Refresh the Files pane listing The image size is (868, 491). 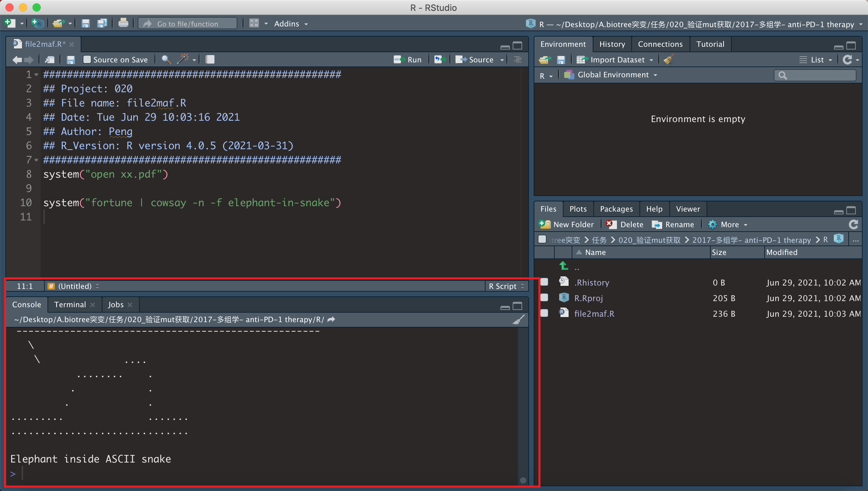[x=853, y=224]
